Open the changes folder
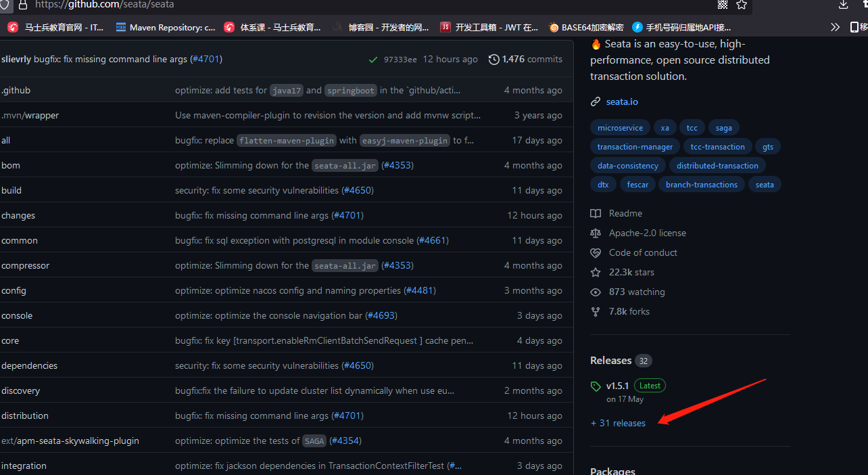The height and width of the screenshot is (475, 868). [18, 215]
